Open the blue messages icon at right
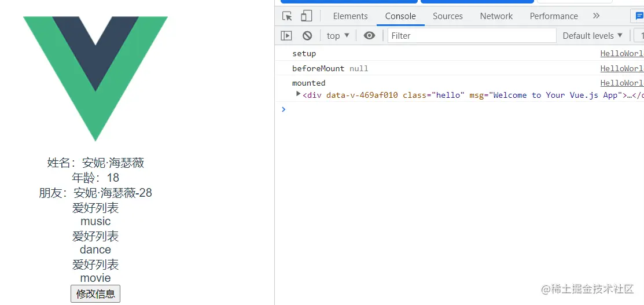Screen dimensions: 644x305 (x=639, y=16)
